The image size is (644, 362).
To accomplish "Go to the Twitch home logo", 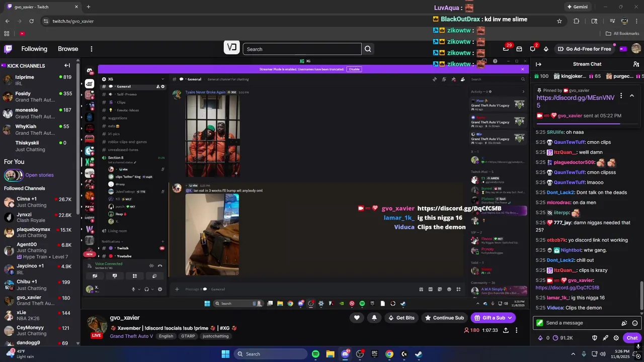I will coord(8,49).
